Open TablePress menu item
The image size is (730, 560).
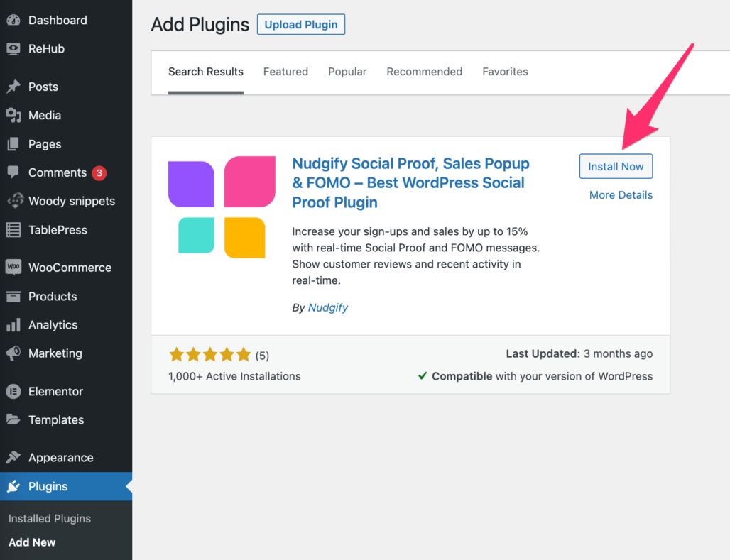pyautogui.click(x=66, y=229)
